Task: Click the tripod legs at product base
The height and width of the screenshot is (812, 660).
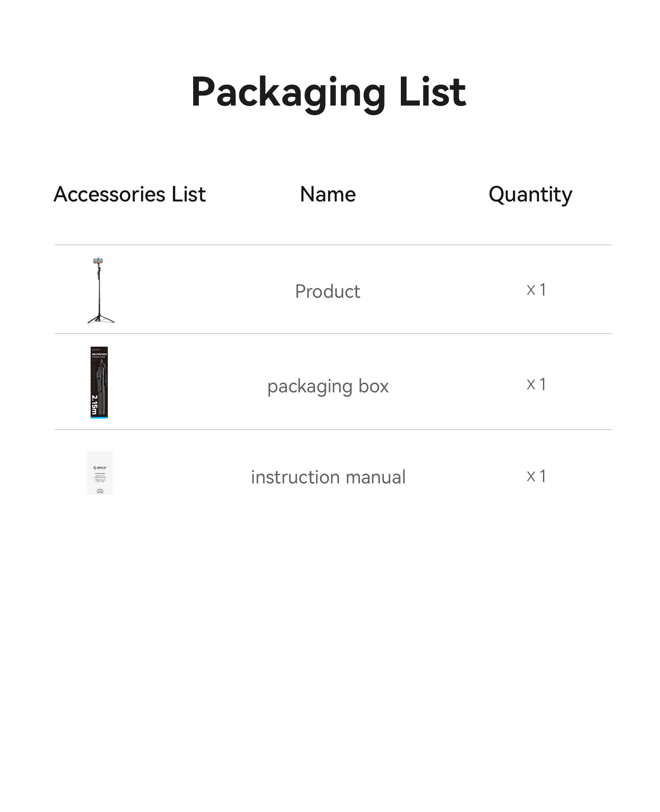Action: click(101, 318)
